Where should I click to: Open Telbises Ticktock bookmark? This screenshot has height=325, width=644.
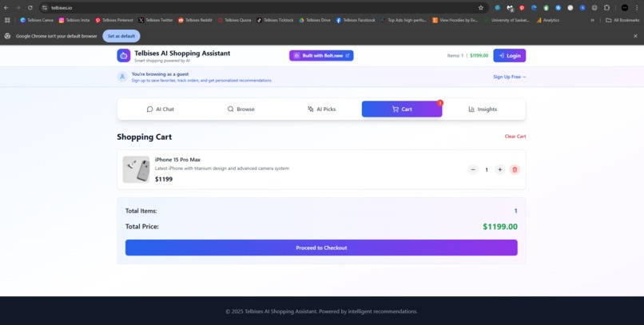coord(275,20)
